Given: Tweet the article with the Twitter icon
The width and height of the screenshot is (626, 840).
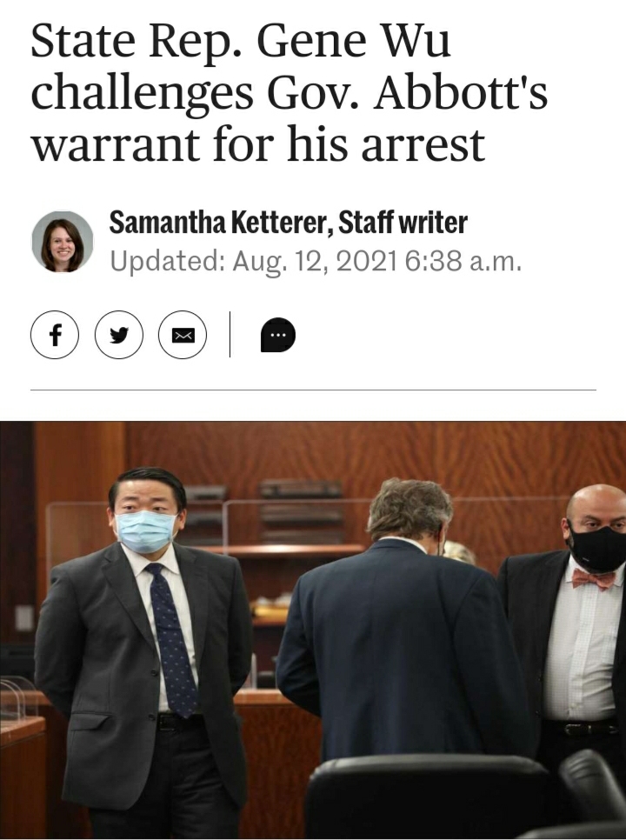Looking at the screenshot, I should [119, 335].
